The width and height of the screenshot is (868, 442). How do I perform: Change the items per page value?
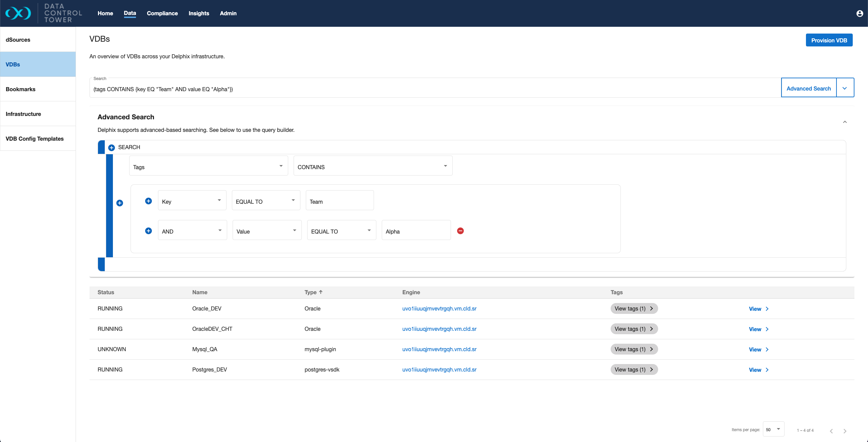tap(773, 429)
